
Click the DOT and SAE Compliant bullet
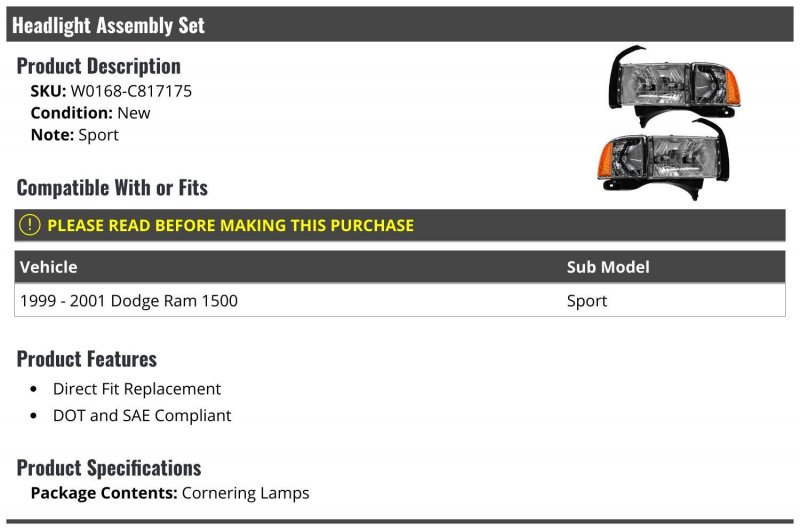coord(142,415)
